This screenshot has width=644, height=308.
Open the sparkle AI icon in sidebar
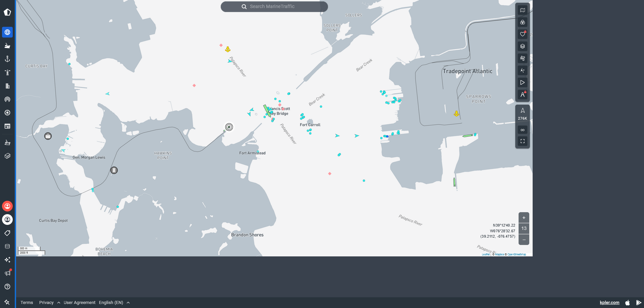(7, 260)
